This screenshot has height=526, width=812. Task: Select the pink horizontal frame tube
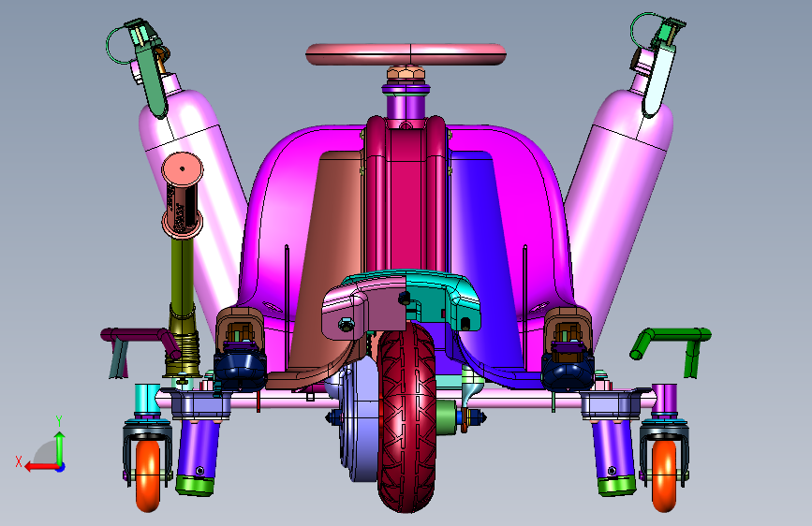click(295, 400)
